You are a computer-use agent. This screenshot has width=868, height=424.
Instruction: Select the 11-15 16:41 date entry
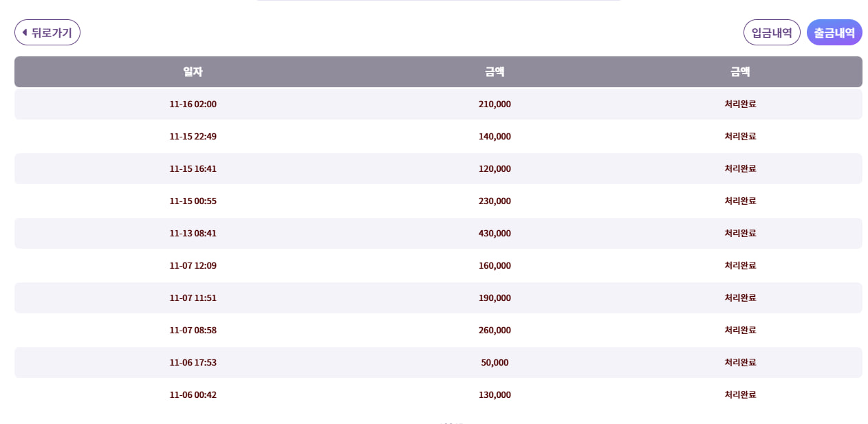193,169
